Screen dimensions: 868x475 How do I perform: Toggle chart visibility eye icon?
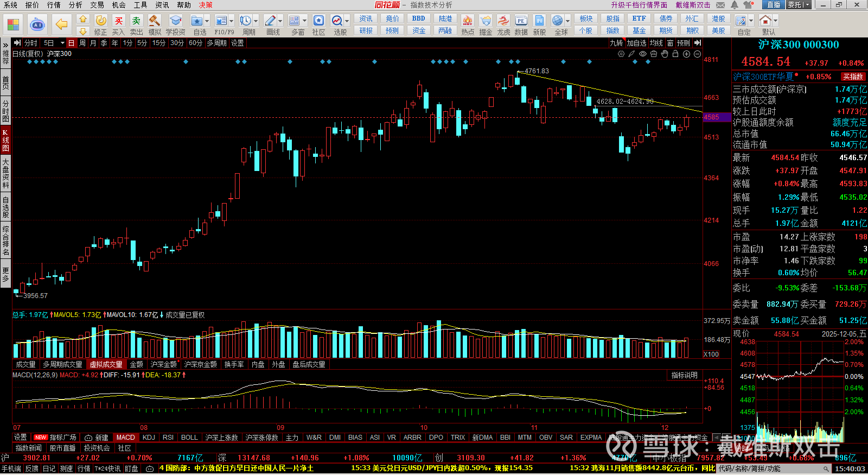(x=643, y=54)
